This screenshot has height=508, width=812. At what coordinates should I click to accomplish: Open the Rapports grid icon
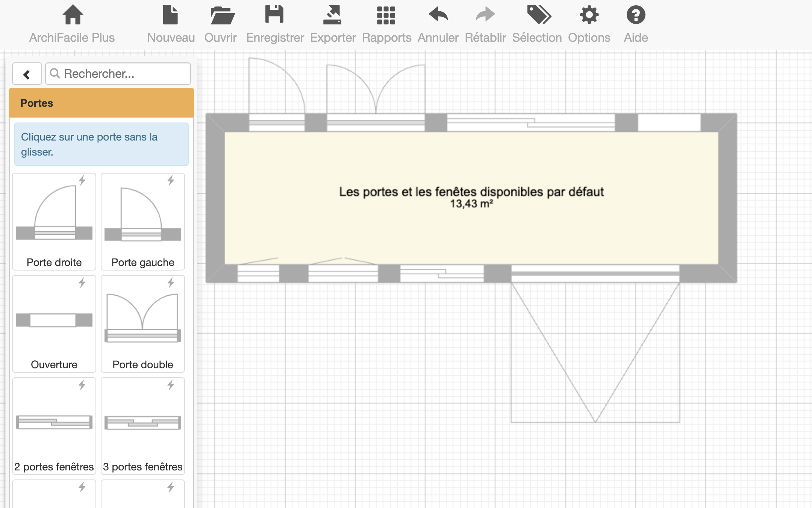click(386, 15)
